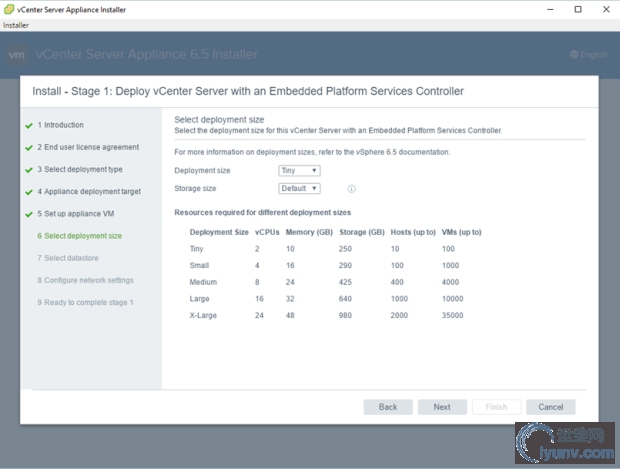Click the 35000 VMs value
Image resolution: width=620 pixels, height=469 pixels.
coord(452,315)
